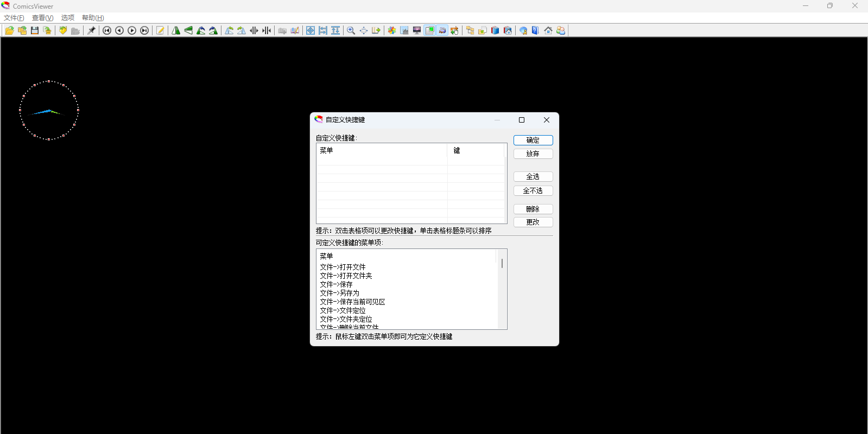The image size is (868, 434).
Task: Go to next page with play arrow icon
Action: click(x=132, y=30)
